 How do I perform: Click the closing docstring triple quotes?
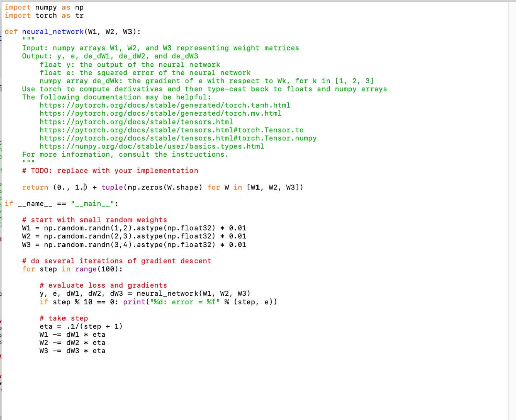pos(28,162)
